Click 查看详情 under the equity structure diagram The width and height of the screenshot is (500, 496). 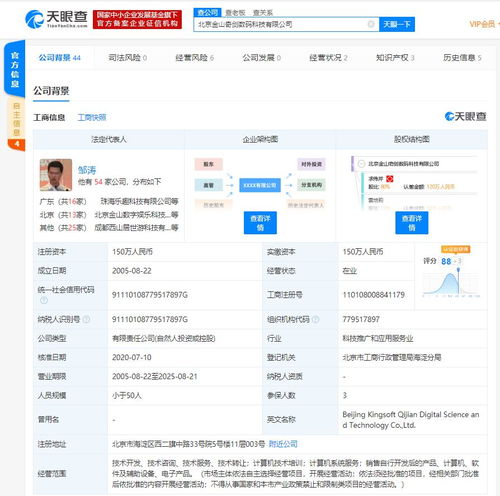(x=412, y=223)
